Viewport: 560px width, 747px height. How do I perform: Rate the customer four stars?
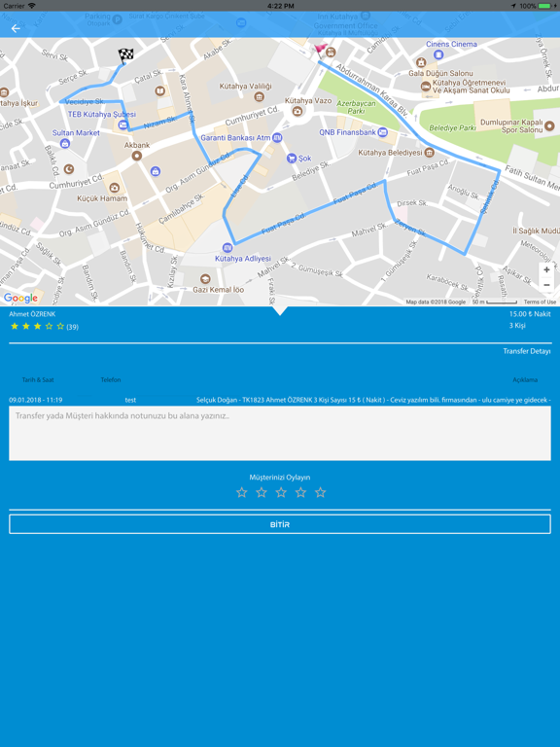pyautogui.click(x=300, y=492)
